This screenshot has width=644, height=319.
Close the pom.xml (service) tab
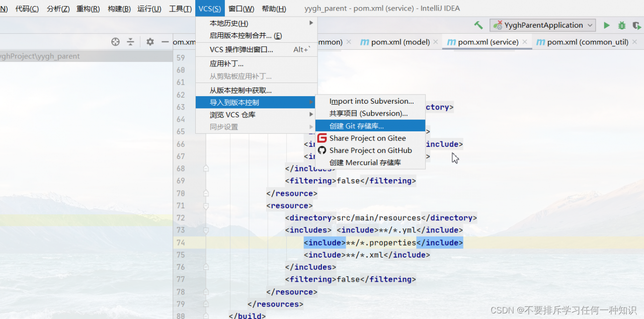click(525, 42)
